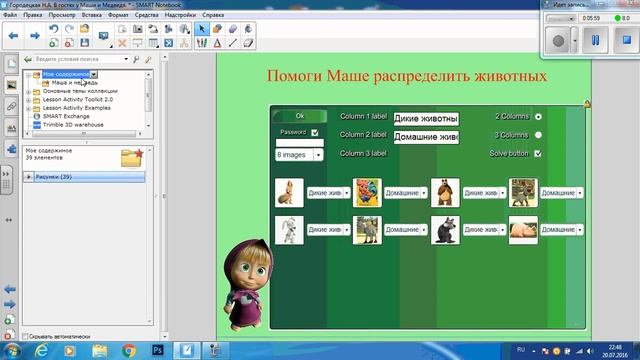Select the Eraser tool
The height and width of the screenshot is (360, 640).
[248, 43]
